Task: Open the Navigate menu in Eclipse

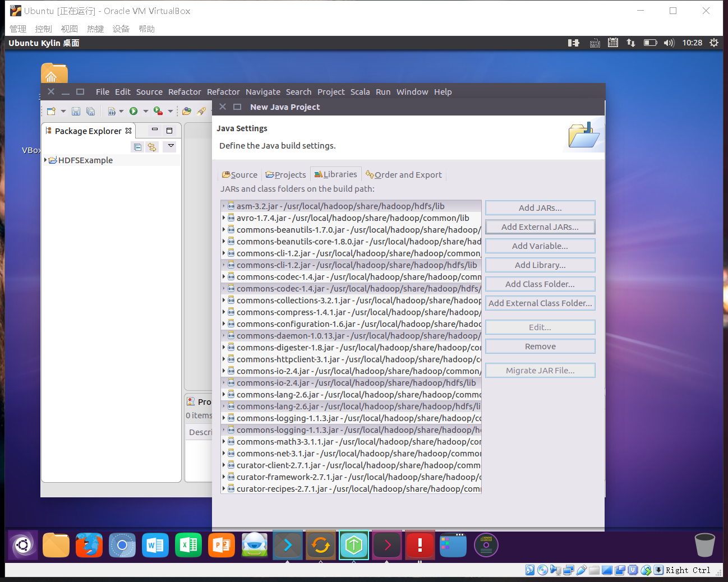Action: coord(263,92)
